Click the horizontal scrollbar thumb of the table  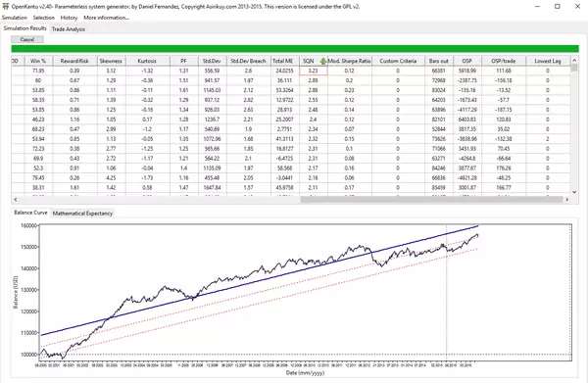click(431, 200)
